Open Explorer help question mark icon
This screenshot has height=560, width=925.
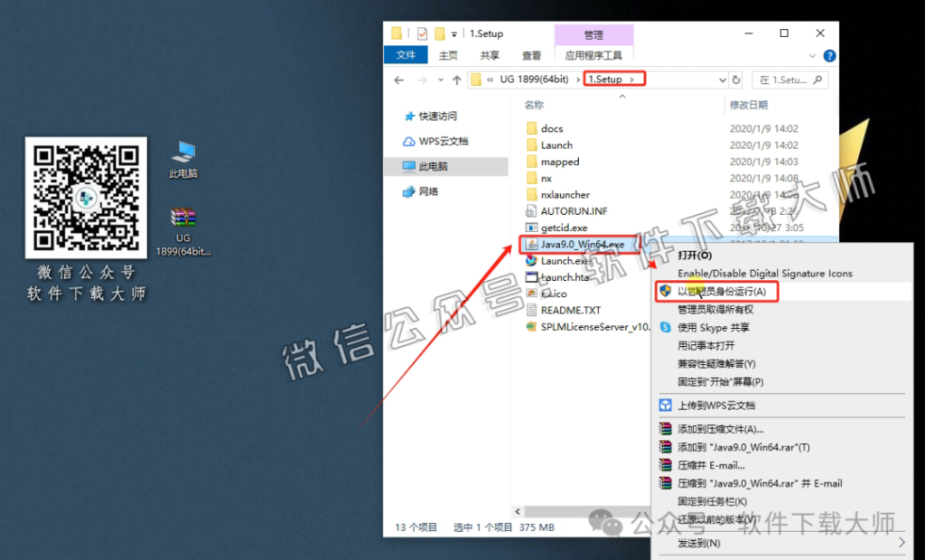coord(829,56)
